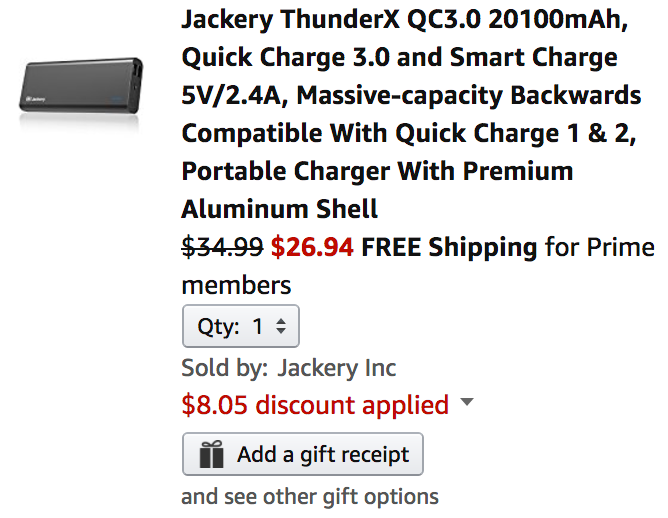Click the Qty: label inside the selector

(x=218, y=326)
